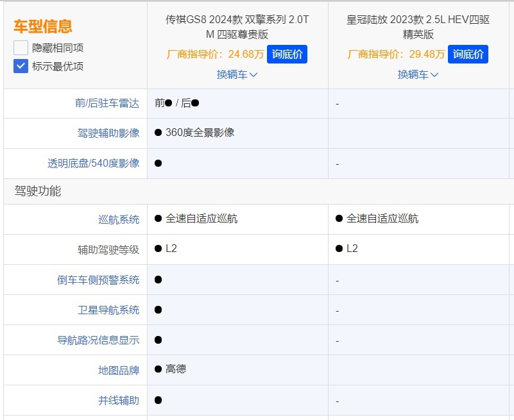
Task: Click 询底价 for 传祺GS8
Action: click(x=287, y=54)
